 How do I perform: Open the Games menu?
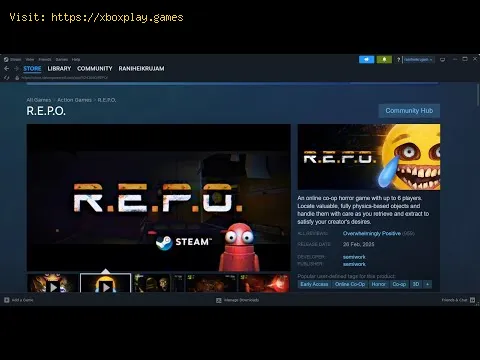coord(62,59)
